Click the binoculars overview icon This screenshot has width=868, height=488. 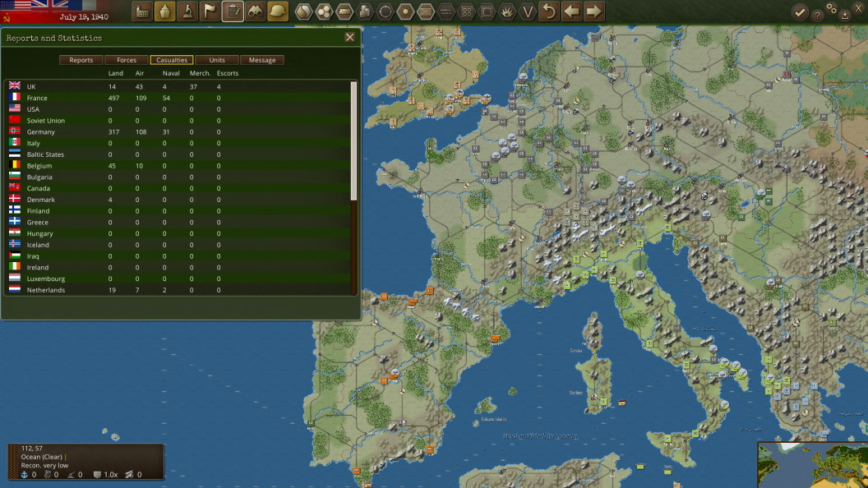pos(255,12)
